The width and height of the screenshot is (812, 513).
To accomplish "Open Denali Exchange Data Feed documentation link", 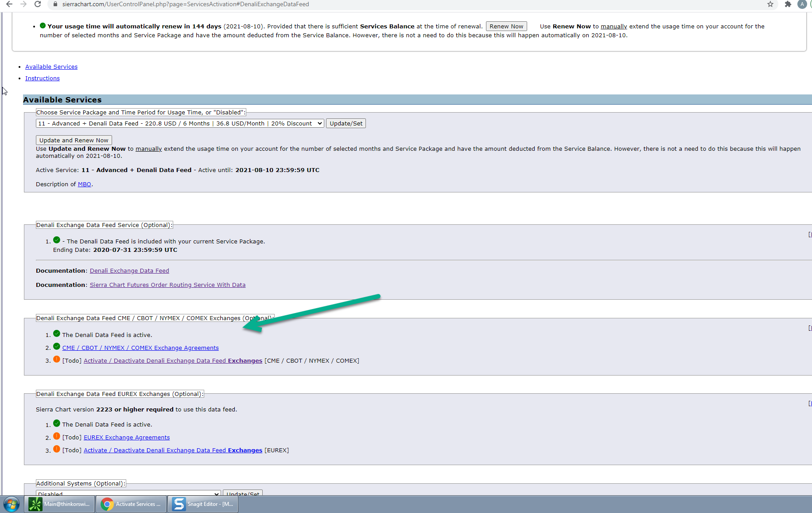I will [129, 270].
